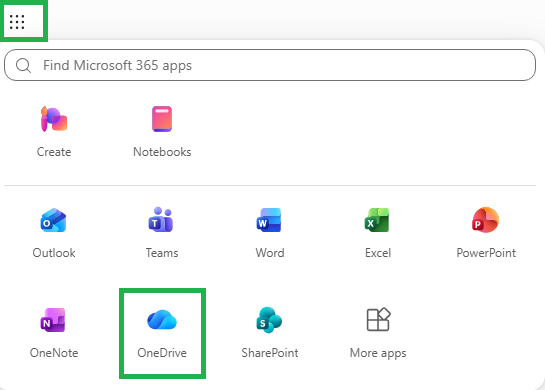Launch Teams
The height and width of the screenshot is (390, 545).
point(162,233)
